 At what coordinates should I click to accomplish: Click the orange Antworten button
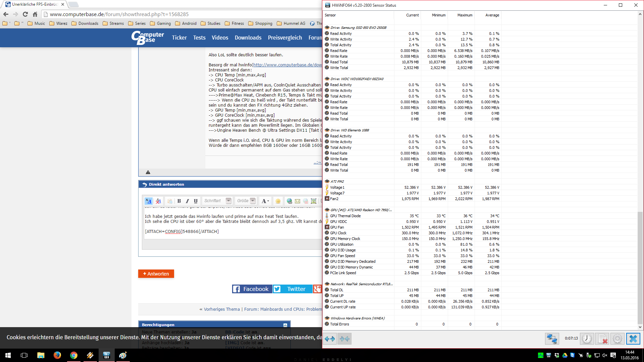[156, 274]
